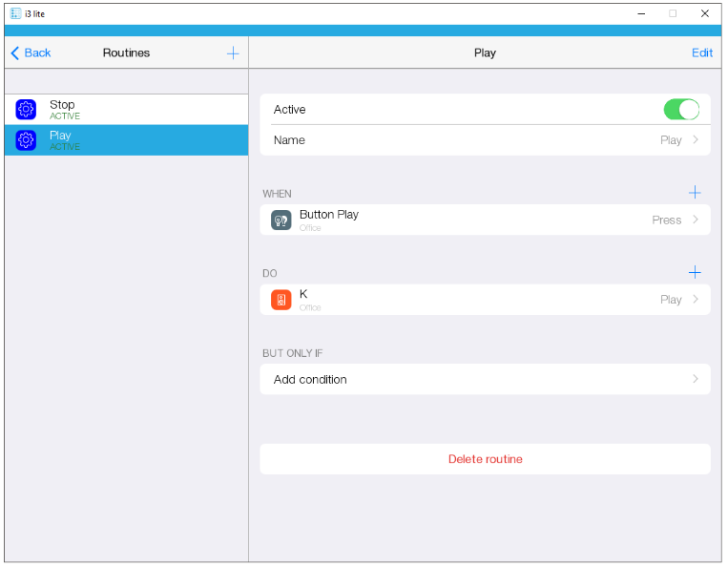
Task: Click the Stop routine gear icon
Action: tap(26, 110)
